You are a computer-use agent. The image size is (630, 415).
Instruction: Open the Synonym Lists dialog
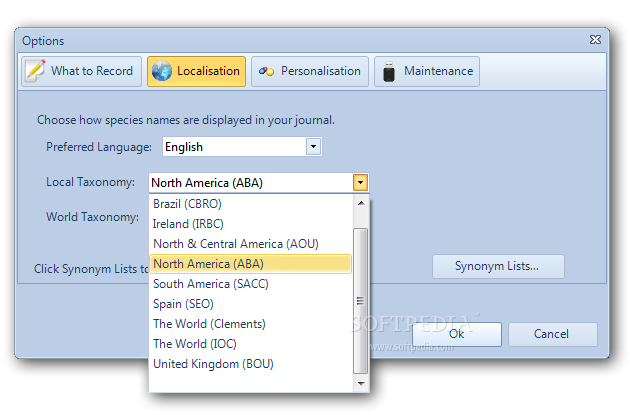coord(498,266)
